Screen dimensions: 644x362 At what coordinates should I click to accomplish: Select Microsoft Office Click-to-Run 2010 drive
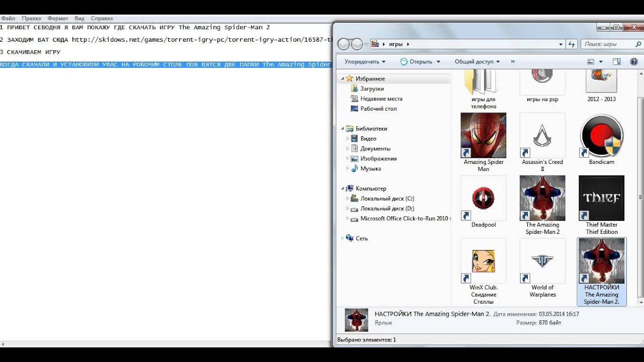400,219
